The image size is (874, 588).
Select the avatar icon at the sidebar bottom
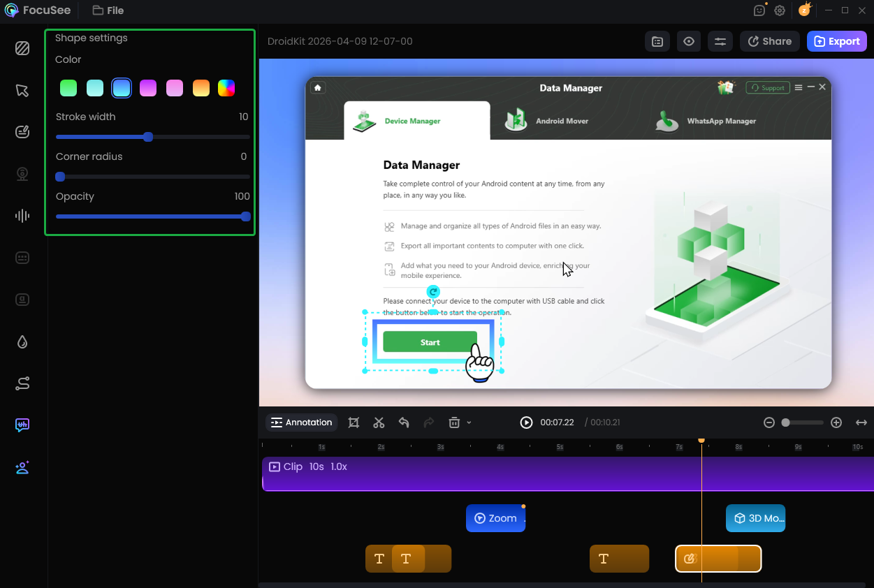point(22,467)
